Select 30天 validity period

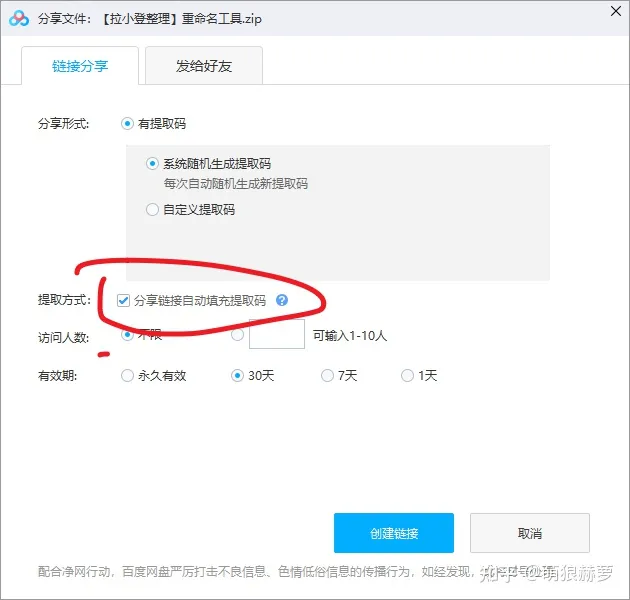pos(237,375)
